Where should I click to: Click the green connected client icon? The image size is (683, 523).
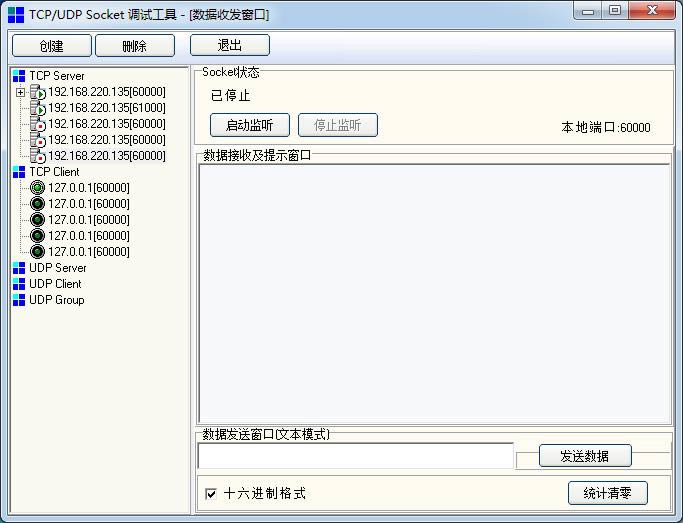click(x=38, y=188)
